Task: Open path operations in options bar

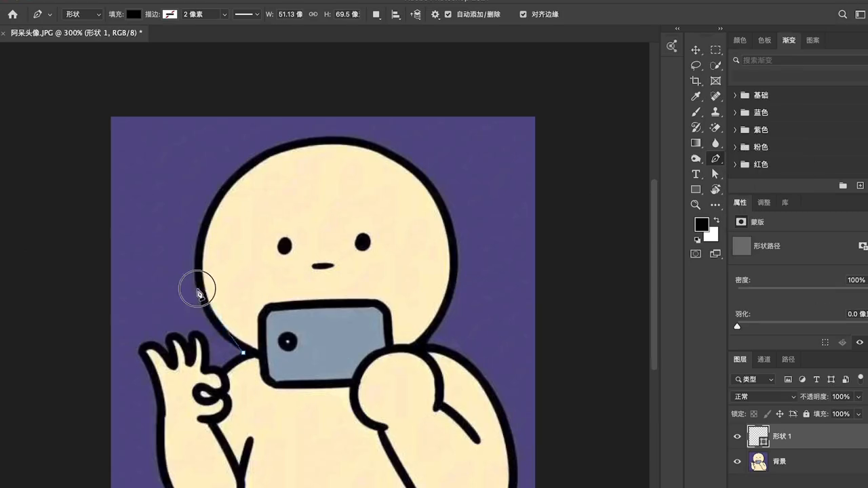Action: tap(376, 14)
